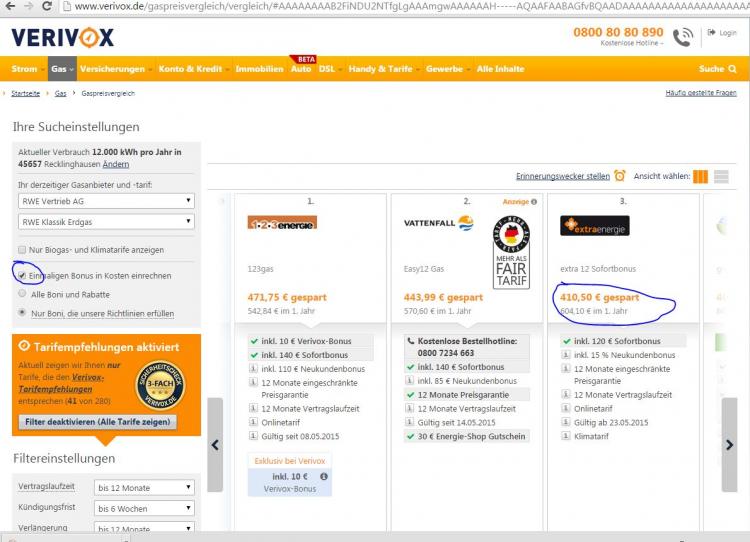Click the browser back arrow
The height and width of the screenshot is (542, 750).
(9, 6)
